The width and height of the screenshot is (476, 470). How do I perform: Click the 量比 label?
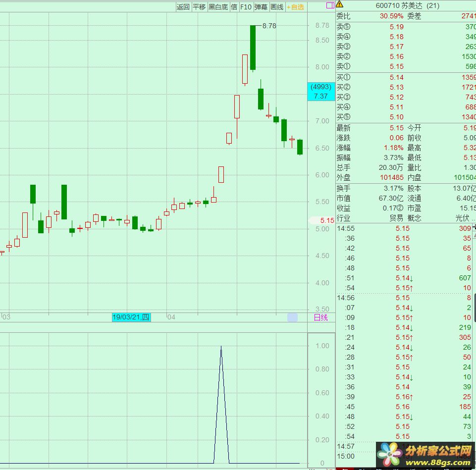tap(415, 167)
